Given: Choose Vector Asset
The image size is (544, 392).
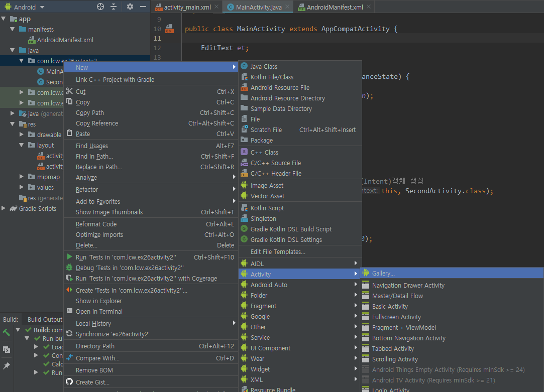Looking at the screenshot, I should (x=300, y=196).
